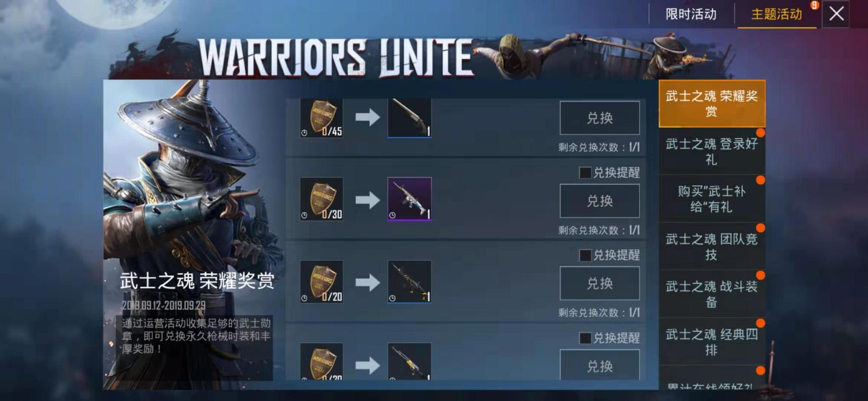Viewport: 868px width, 401px height.
Task: Select the gold-trimmed rifle reward in third row
Action: click(409, 282)
